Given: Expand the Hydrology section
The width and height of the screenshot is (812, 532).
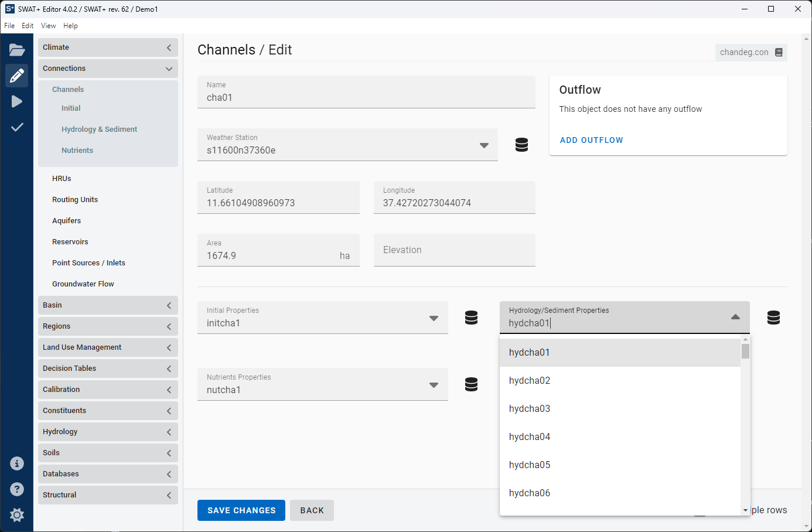Looking at the screenshot, I should [x=108, y=432].
